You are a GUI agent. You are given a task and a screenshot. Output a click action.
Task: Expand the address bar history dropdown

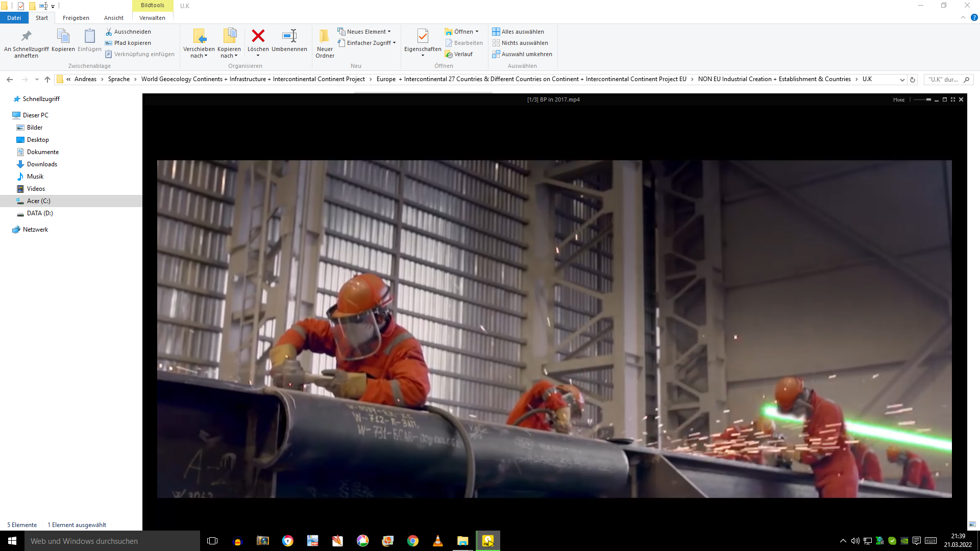(902, 80)
